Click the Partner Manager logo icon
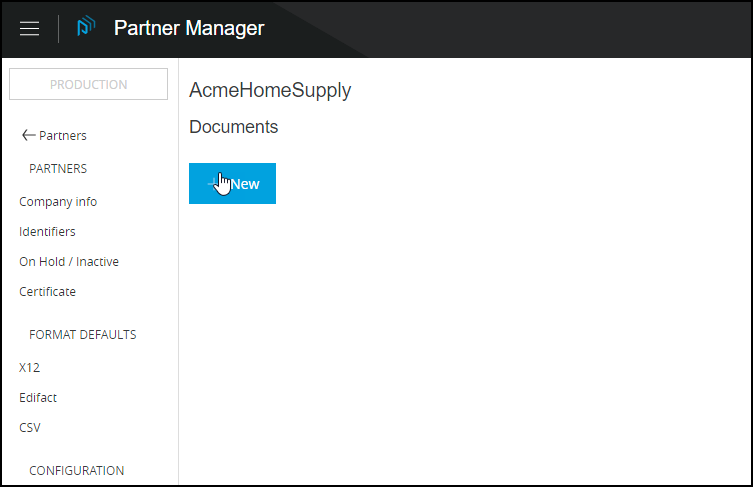The width and height of the screenshot is (753, 487). [87, 28]
